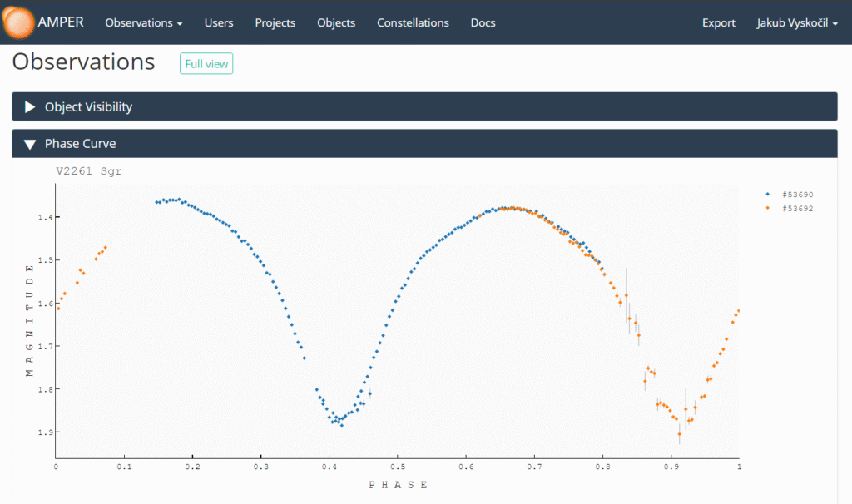Toggle series #53692 in the legend

click(x=796, y=208)
